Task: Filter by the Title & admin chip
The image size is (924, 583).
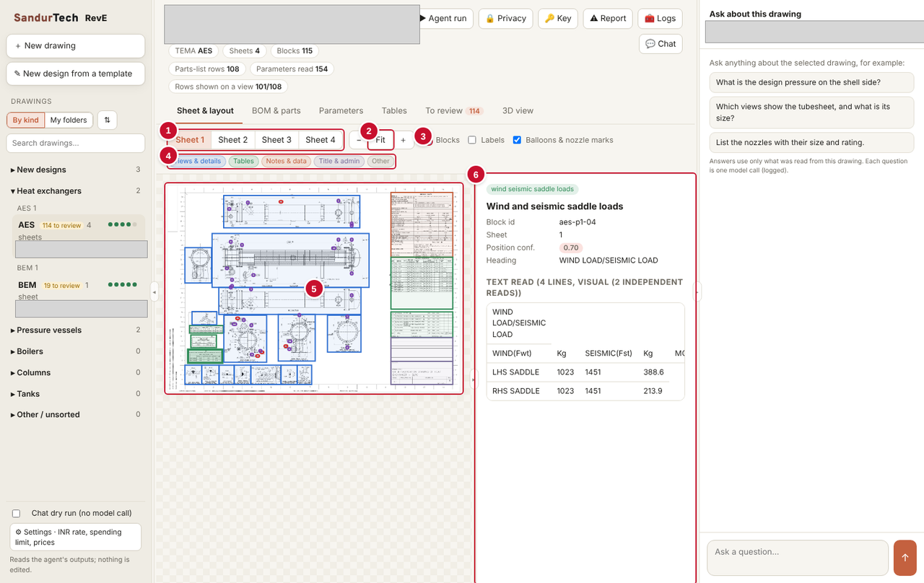Action: (x=339, y=161)
